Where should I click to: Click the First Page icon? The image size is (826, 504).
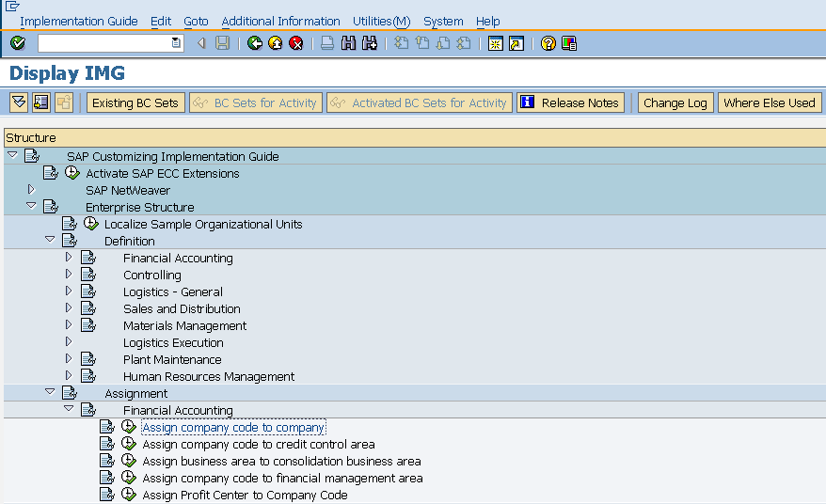pyautogui.click(x=402, y=43)
